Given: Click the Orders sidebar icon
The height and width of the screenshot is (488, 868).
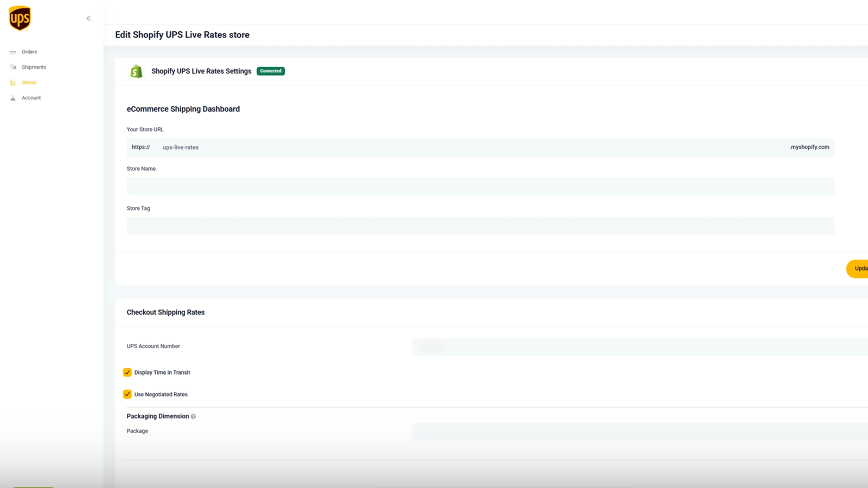Looking at the screenshot, I should point(13,52).
